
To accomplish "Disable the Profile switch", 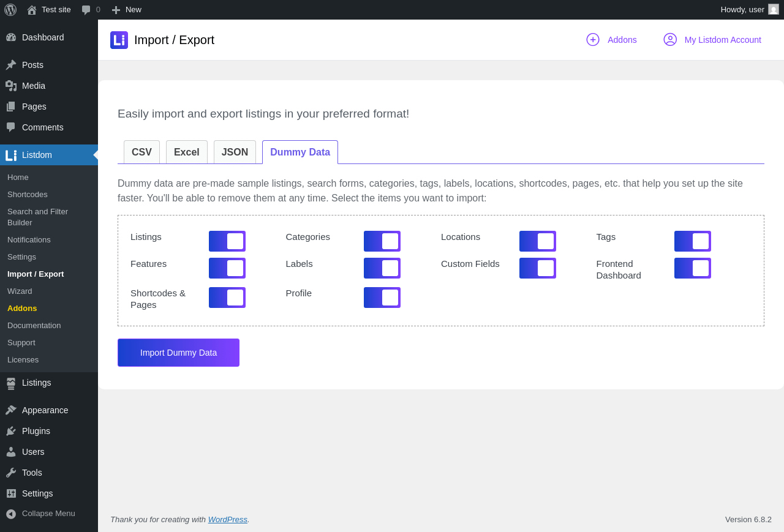I will point(382,298).
